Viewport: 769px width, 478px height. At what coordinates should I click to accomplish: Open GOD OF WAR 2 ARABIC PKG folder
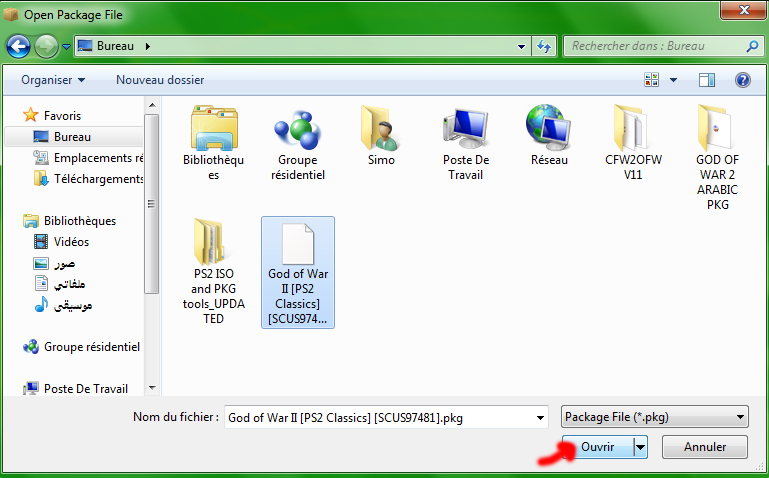717,127
